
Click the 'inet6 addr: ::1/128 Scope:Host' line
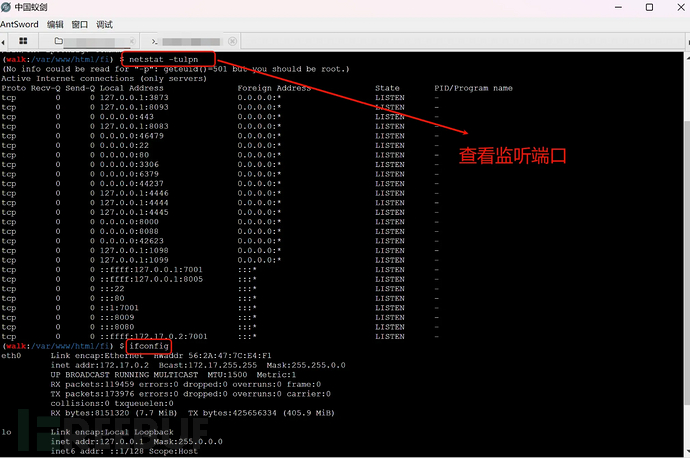tap(124, 451)
